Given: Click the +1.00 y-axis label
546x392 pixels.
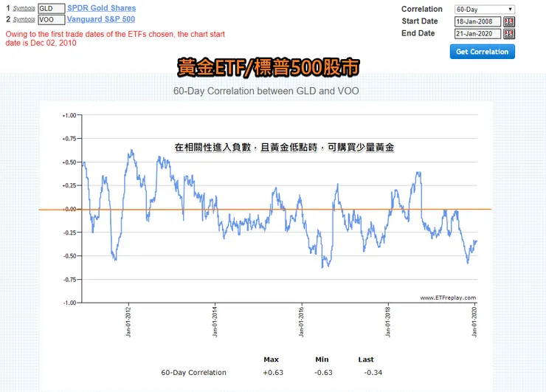Looking at the screenshot, I should [69, 115].
